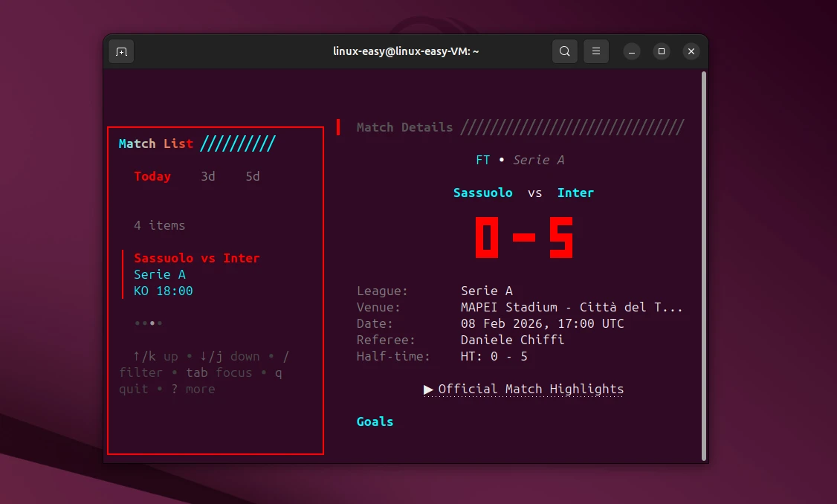Image resolution: width=837 pixels, height=504 pixels.
Task: Click the search icon in the title bar
Action: pos(564,51)
